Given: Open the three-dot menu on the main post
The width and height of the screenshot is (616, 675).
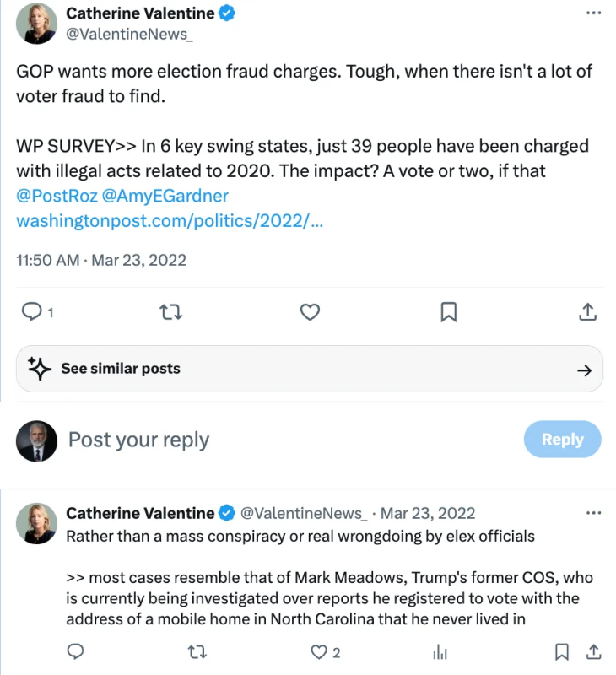Looking at the screenshot, I should [x=593, y=13].
